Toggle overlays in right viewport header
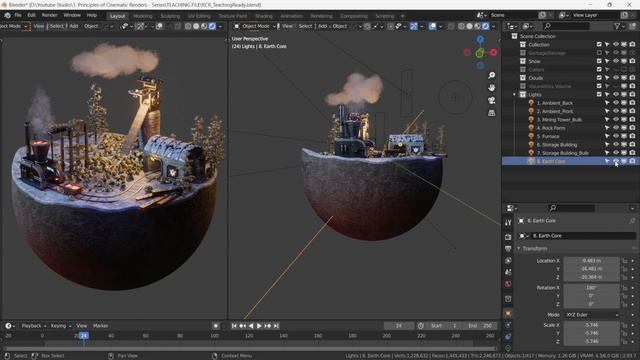The height and width of the screenshot is (360, 640). 432,26
